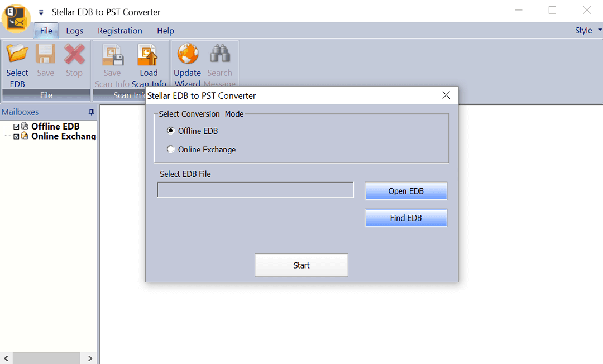Image resolution: width=603 pixels, height=364 pixels.
Task: Maximize the main application window
Action: tap(552, 11)
